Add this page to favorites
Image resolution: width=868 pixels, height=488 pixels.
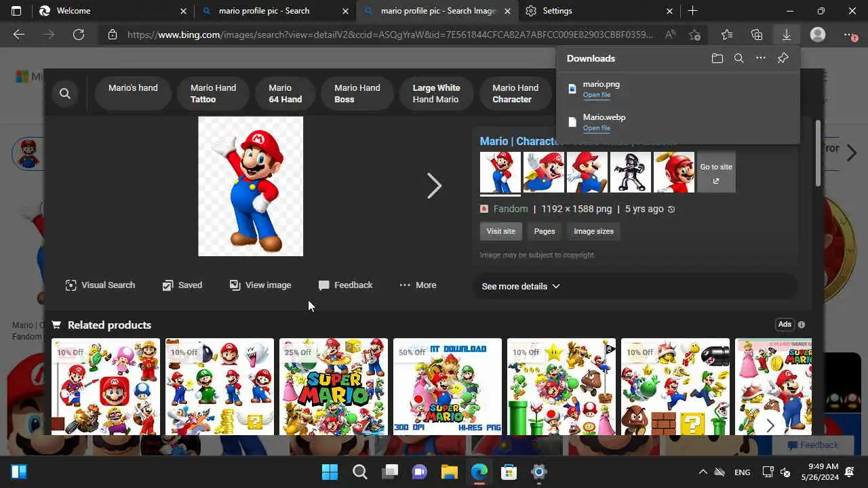[x=694, y=35]
